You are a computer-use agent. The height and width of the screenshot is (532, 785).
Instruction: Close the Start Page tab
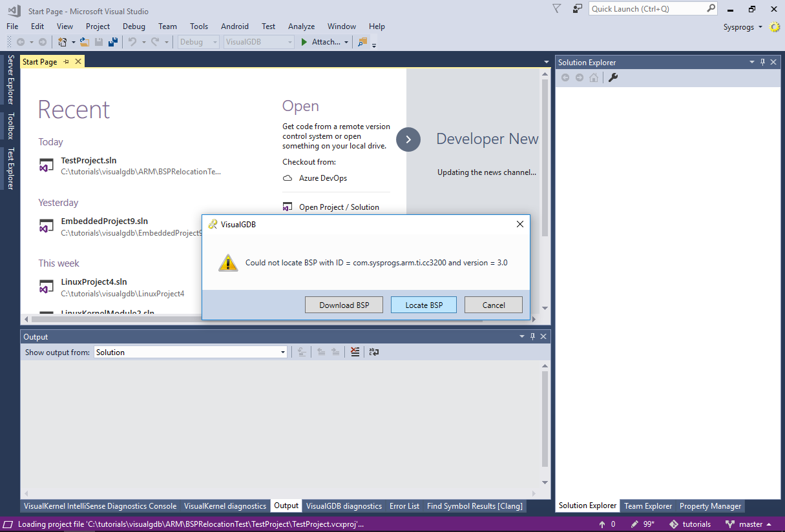[78, 61]
